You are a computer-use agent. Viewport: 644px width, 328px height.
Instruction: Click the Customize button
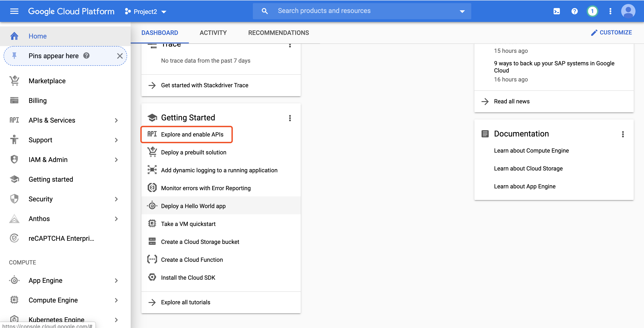(611, 32)
